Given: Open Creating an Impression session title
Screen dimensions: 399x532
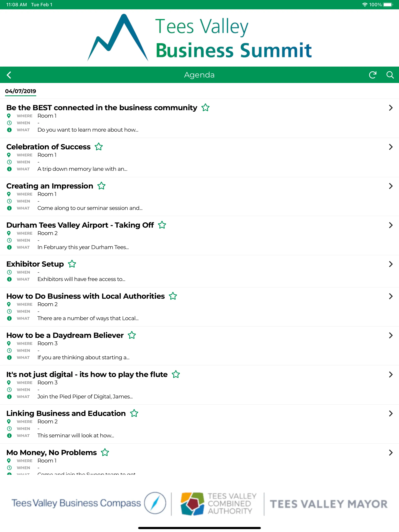Looking at the screenshot, I should (49, 186).
